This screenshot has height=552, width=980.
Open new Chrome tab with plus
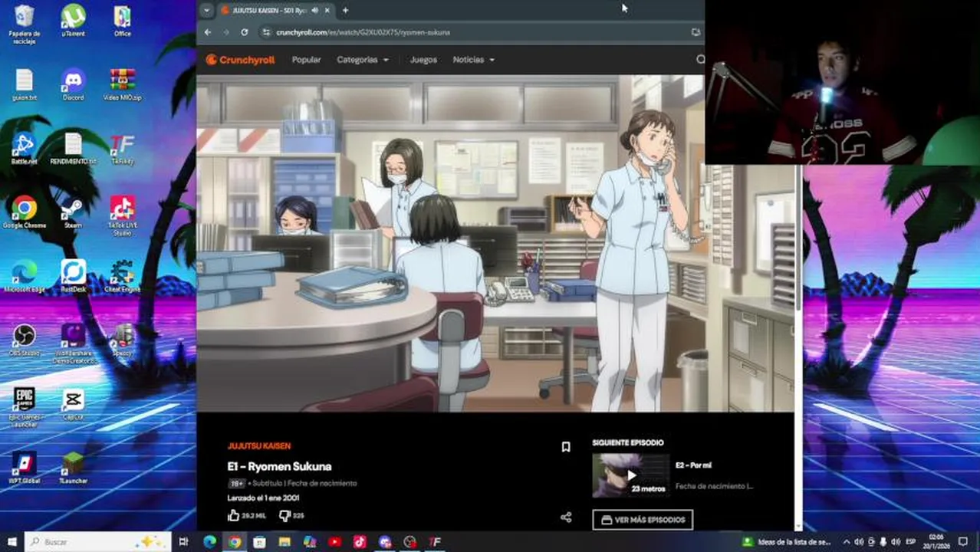[345, 10]
